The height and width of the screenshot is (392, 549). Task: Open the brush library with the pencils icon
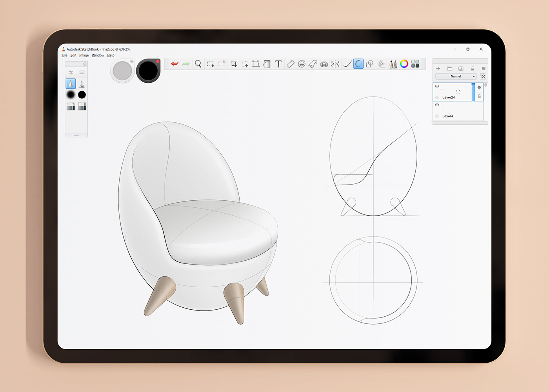tap(393, 64)
